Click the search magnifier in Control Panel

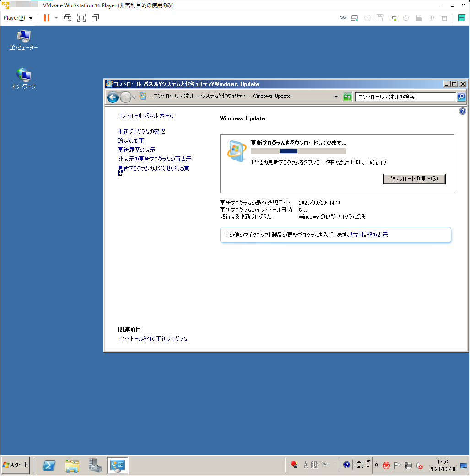(461, 97)
